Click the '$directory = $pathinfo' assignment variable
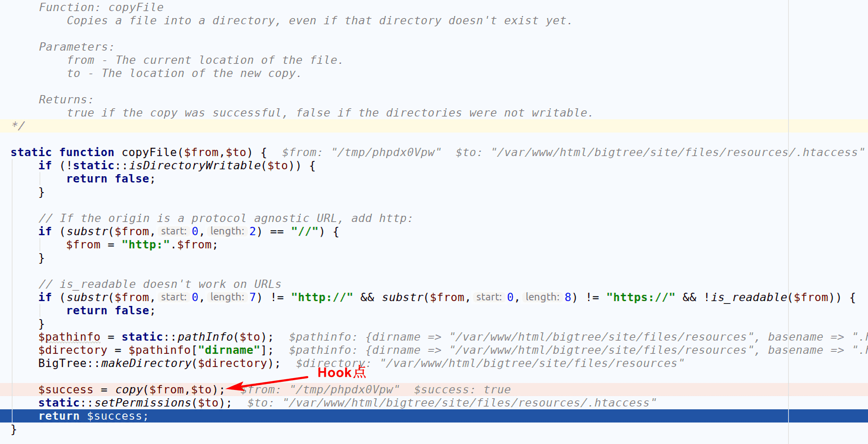This screenshot has width=868, height=444. click(x=73, y=350)
